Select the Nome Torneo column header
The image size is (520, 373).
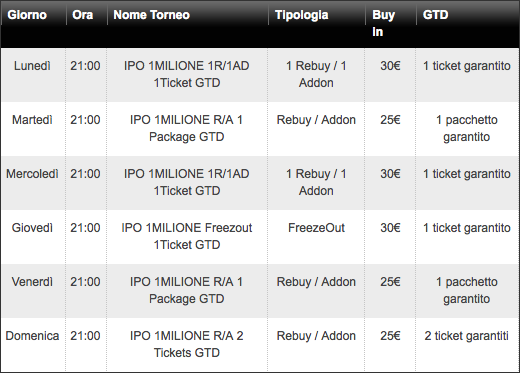point(152,15)
